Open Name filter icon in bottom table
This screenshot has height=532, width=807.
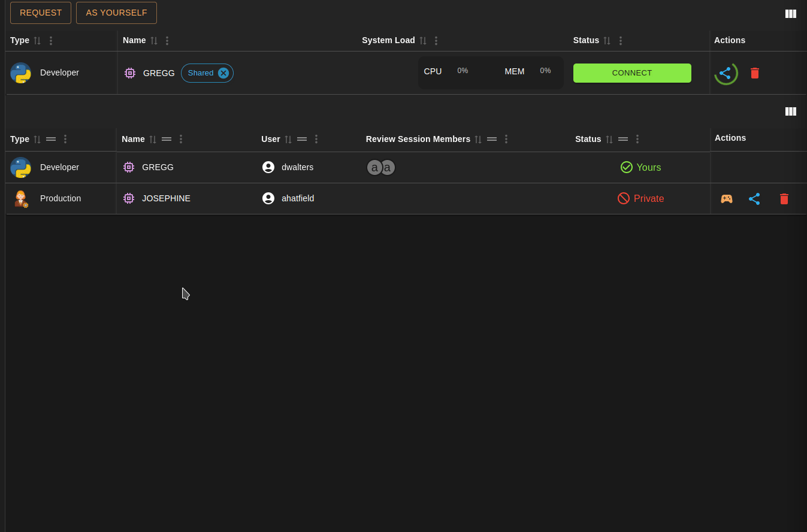167,139
